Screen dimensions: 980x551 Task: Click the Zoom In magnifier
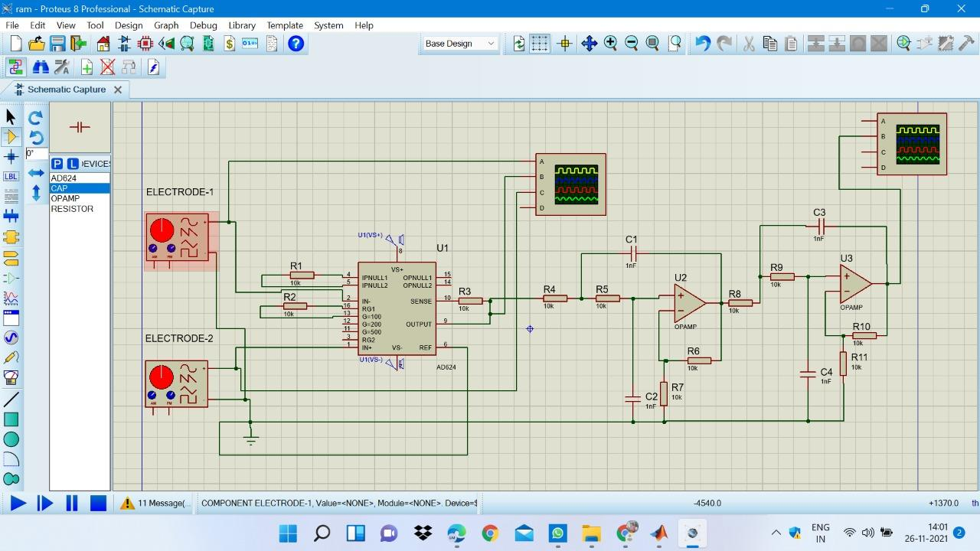click(610, 44)
